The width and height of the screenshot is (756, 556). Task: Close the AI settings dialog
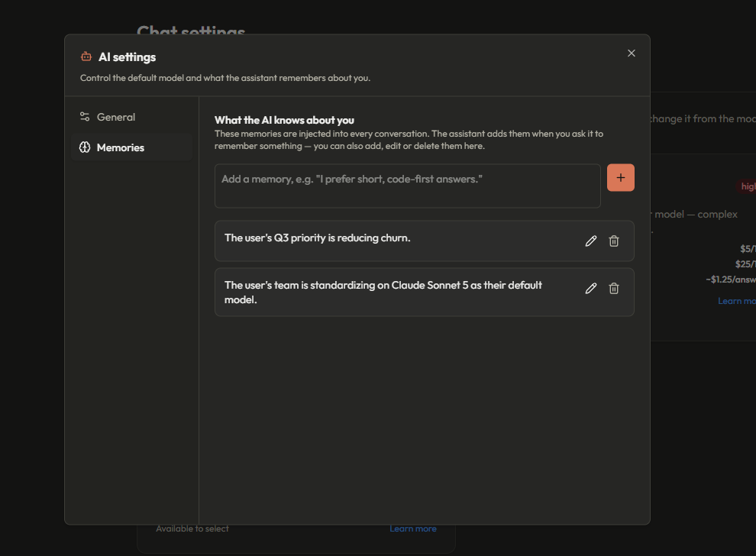tap(631, 53)
